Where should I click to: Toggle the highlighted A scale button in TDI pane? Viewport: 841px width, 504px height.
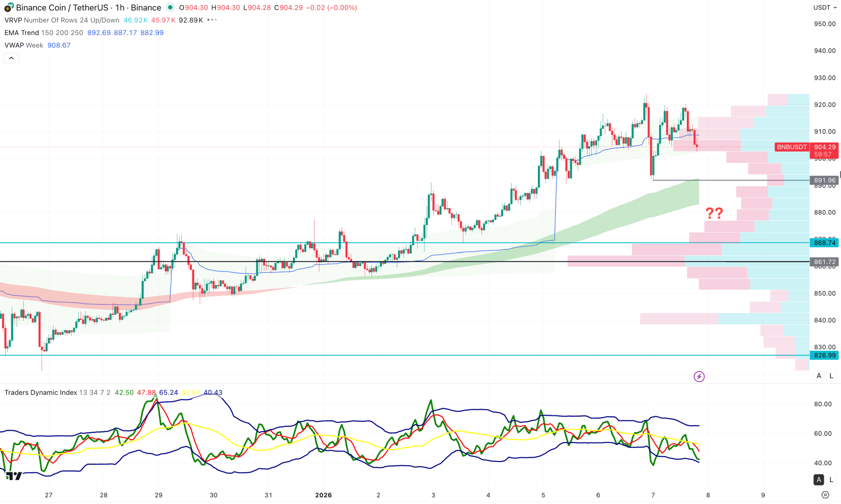819,479
